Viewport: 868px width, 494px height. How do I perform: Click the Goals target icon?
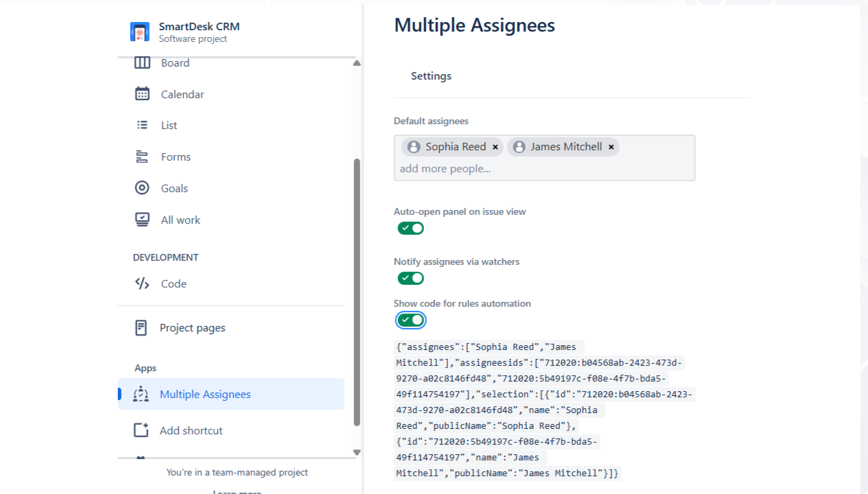pyautogui.click(x=142, y=188)
